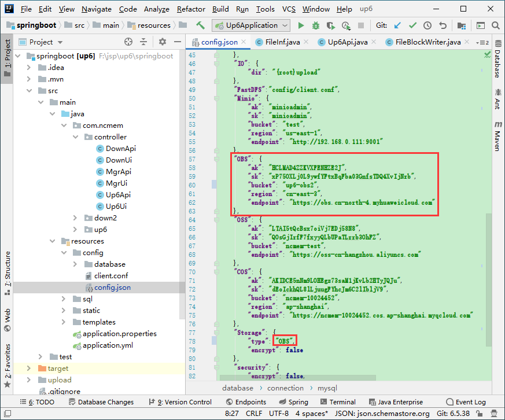Open the Version Control tool window
Screen dimensions: 505x420
pos(180,402)
